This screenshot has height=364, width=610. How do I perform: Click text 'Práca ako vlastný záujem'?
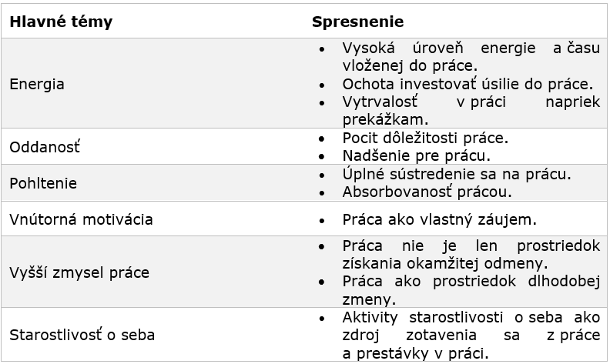pyautogui.click(x=439, y=220)
